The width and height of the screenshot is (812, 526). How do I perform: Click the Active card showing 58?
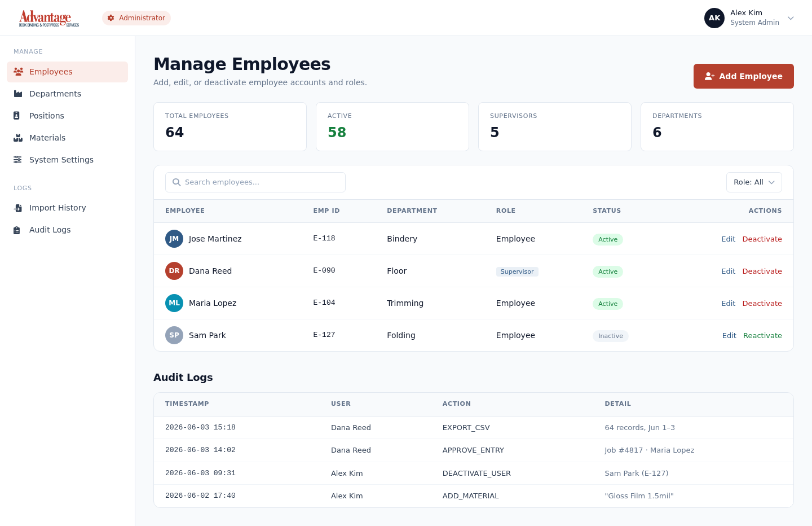392,126
